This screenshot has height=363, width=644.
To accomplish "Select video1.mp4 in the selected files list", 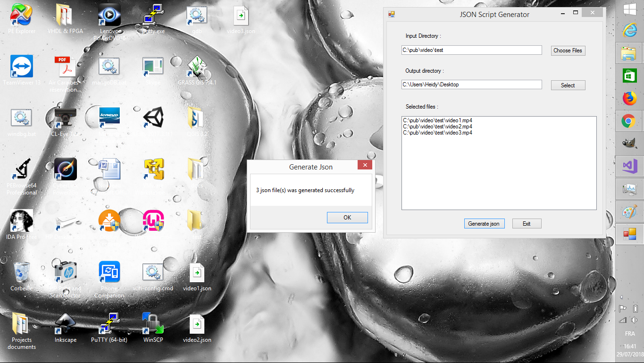I will [x=437, y=120].
